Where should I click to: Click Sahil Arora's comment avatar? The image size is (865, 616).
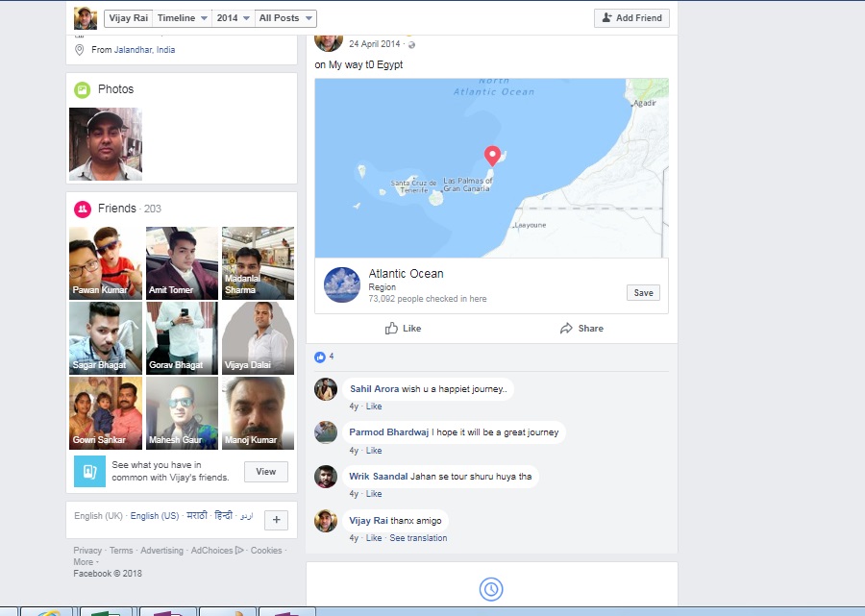(x=326, y=389)
